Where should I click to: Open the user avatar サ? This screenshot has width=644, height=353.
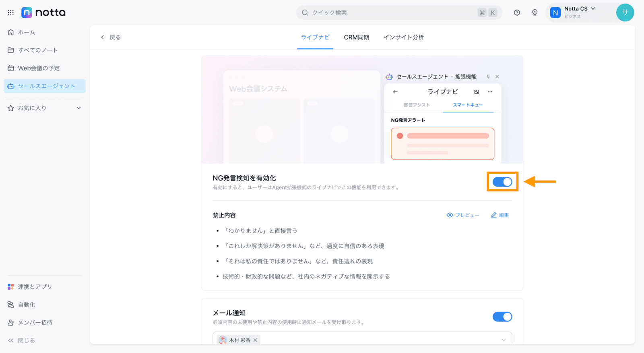(625, 12)
